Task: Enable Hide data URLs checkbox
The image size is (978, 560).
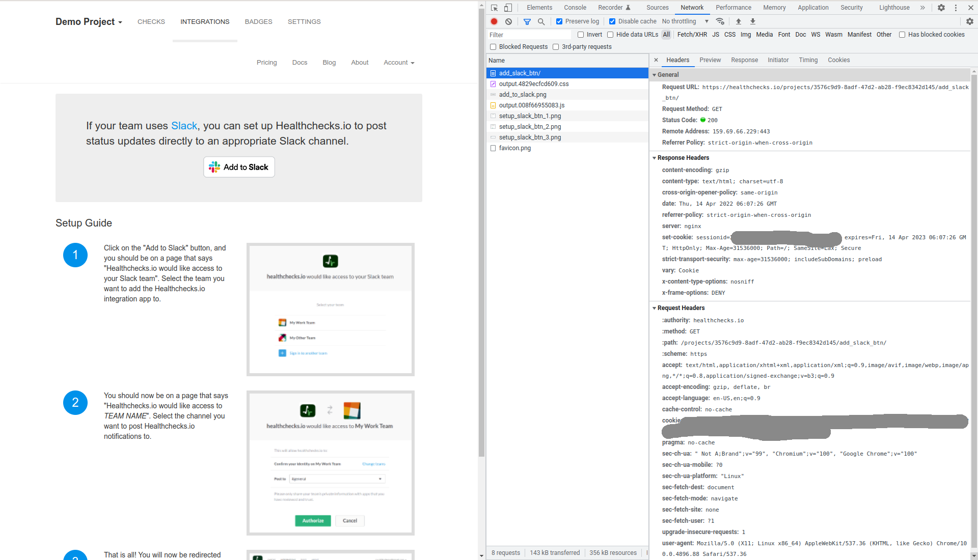Action: pyautogui.click(x=610, y=35)
